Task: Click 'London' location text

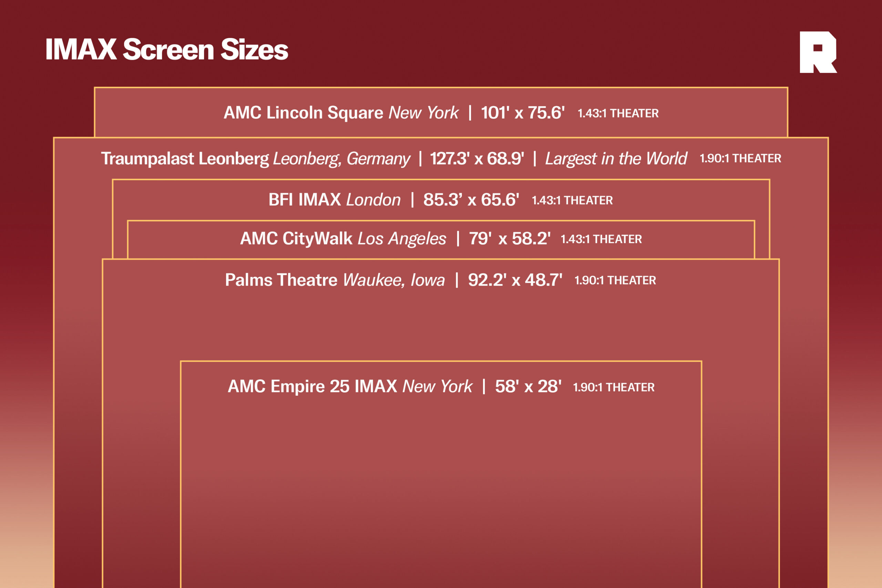Action: [373, 199]
